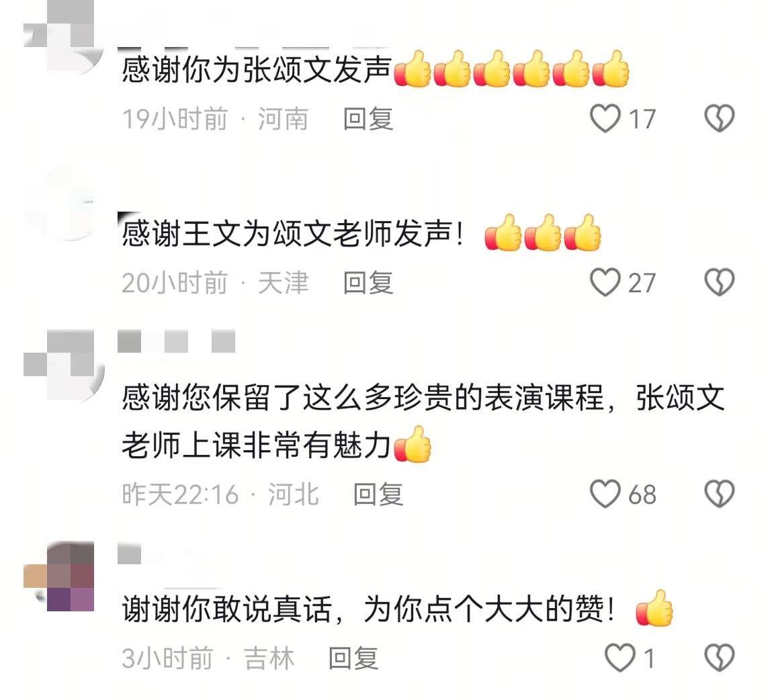Reply (回复) to the 20小时前 Tianjin comment
The width and height of the screenshot is (774, 700).
[x=368, y=283]
